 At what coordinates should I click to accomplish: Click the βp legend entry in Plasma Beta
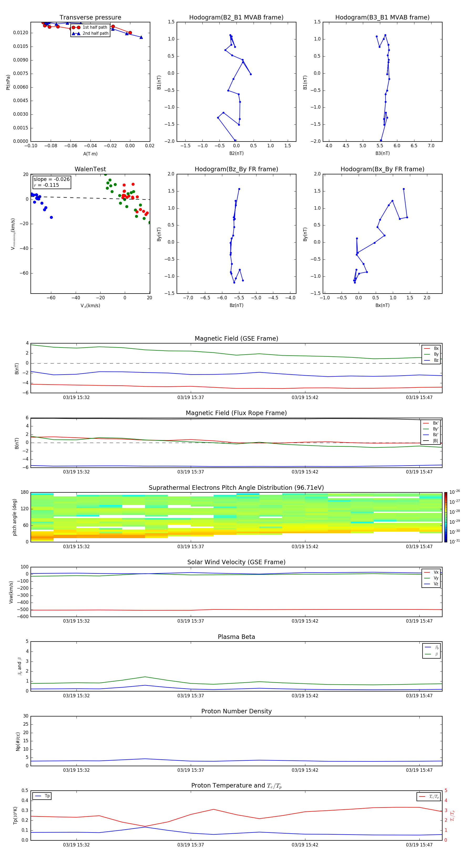[x=431, y=647]
